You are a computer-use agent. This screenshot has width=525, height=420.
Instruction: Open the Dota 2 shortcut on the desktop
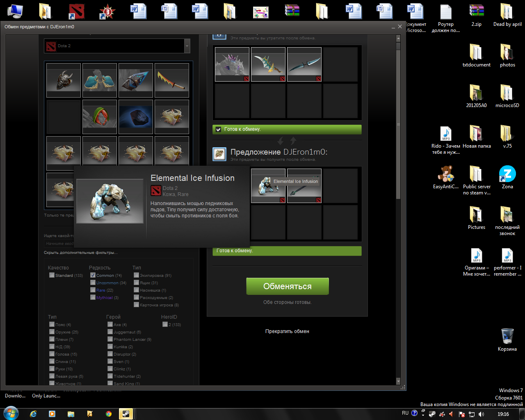point(76,11)
